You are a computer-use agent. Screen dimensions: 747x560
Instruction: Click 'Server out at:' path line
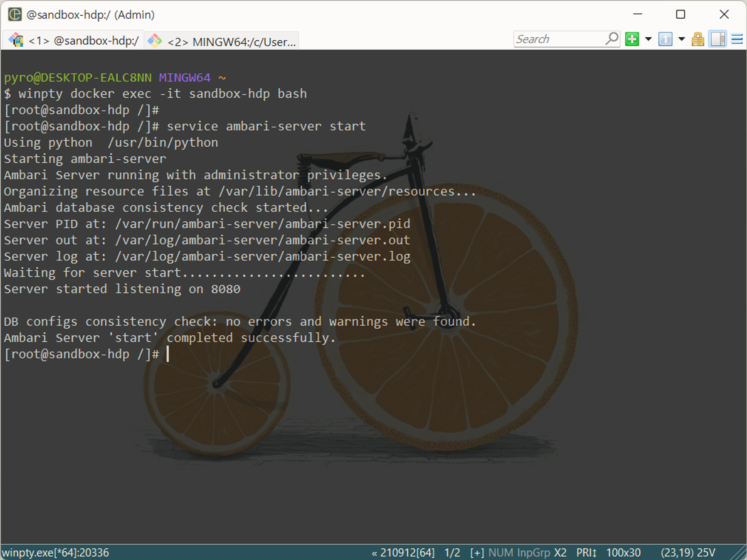click(x=207, y=240)
